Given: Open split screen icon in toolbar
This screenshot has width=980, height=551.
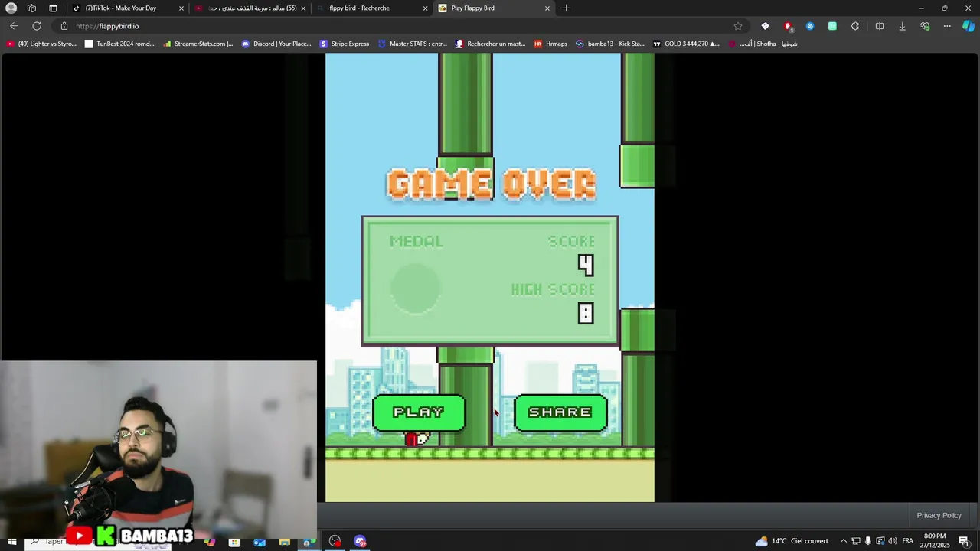Looking at the screenshot, I should tap(879, 26).
